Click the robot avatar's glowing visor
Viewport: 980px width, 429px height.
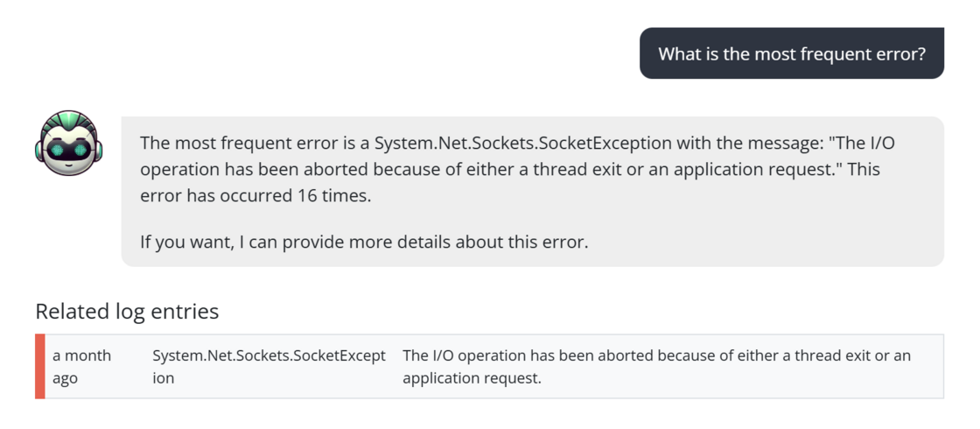point(69,151)
